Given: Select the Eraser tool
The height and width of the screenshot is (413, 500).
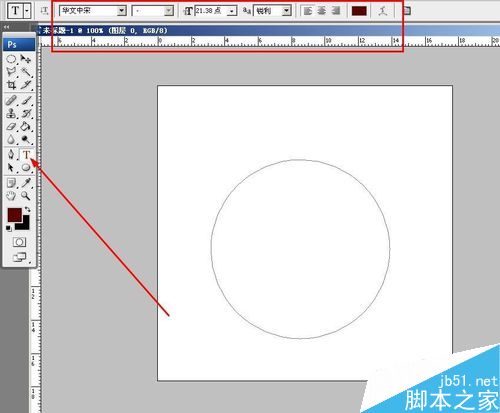Looking at the screenshot, I should point(11,127).
